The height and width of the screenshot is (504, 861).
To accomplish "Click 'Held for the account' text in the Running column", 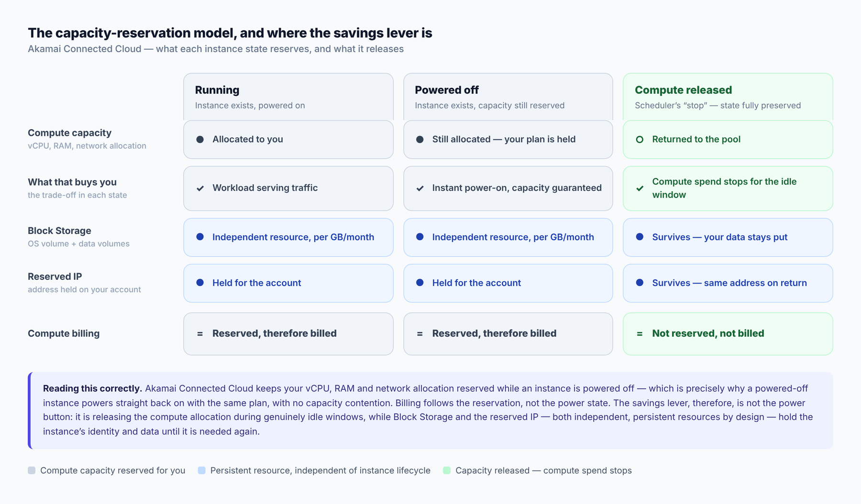I will [x=257, y=283].
